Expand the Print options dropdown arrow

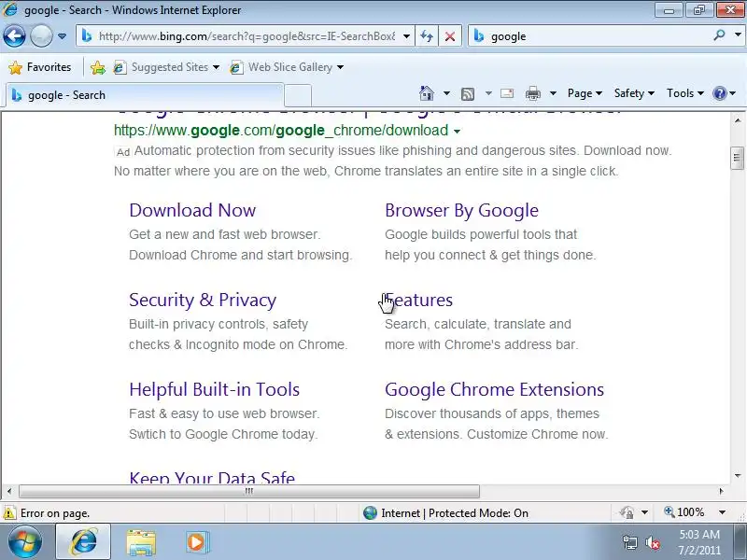coord(553,93)
